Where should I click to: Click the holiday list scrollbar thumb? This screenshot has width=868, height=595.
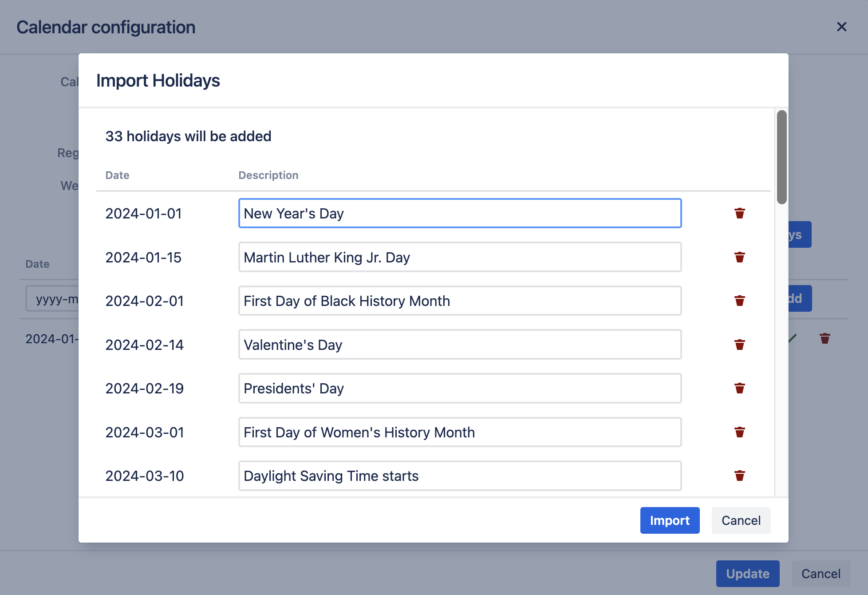click(x=781, y=157)
